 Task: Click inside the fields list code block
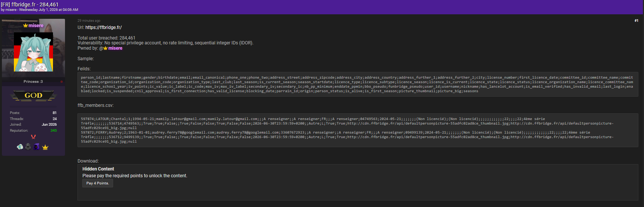pyautogui.click(x=358, y=84)
